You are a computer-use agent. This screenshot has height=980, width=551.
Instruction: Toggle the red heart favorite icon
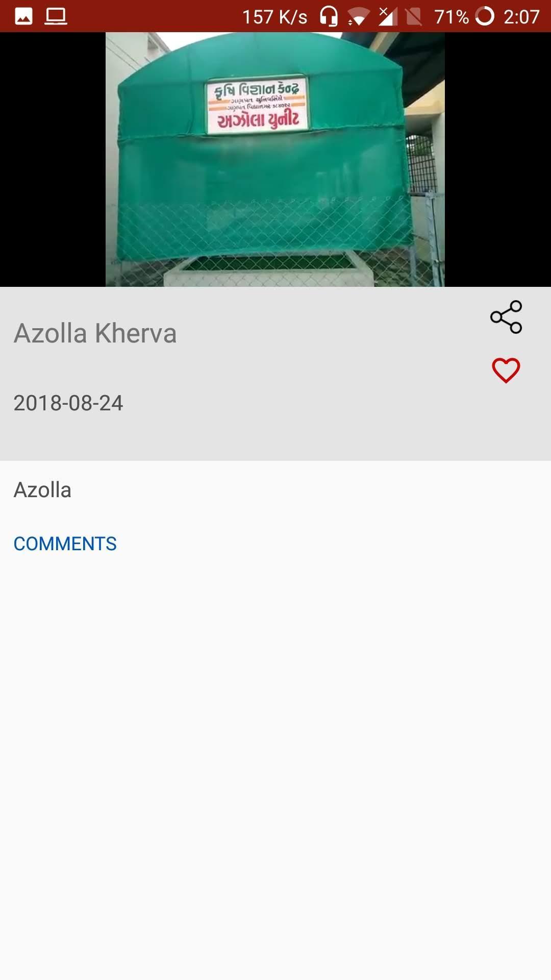506,370
